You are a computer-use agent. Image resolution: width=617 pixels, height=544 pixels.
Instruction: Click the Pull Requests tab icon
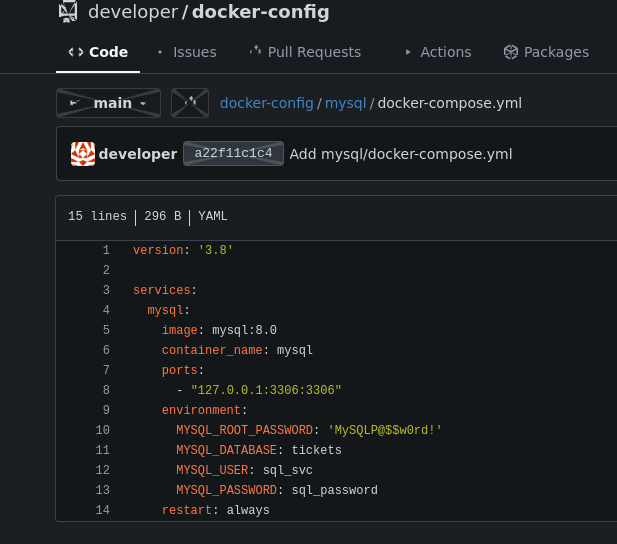click(x=255, y=52)
